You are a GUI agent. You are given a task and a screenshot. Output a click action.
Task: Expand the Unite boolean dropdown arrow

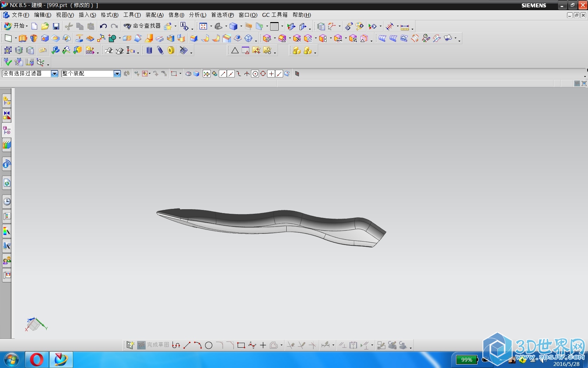click(x=119, y=39)
